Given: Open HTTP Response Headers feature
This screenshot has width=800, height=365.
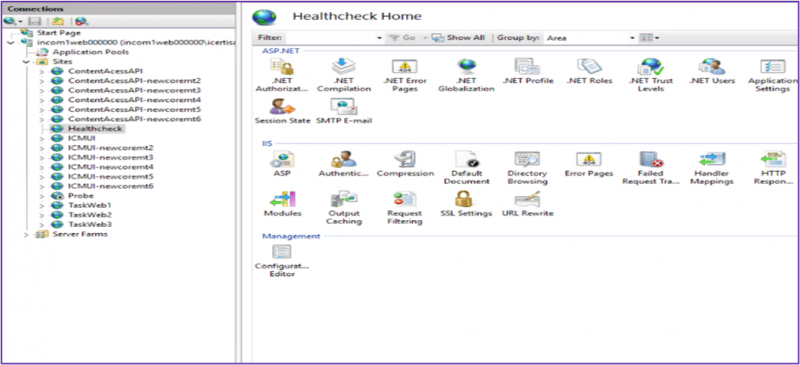Looking at the screenshot, I should pyautogui.click(x=773, y=168).
